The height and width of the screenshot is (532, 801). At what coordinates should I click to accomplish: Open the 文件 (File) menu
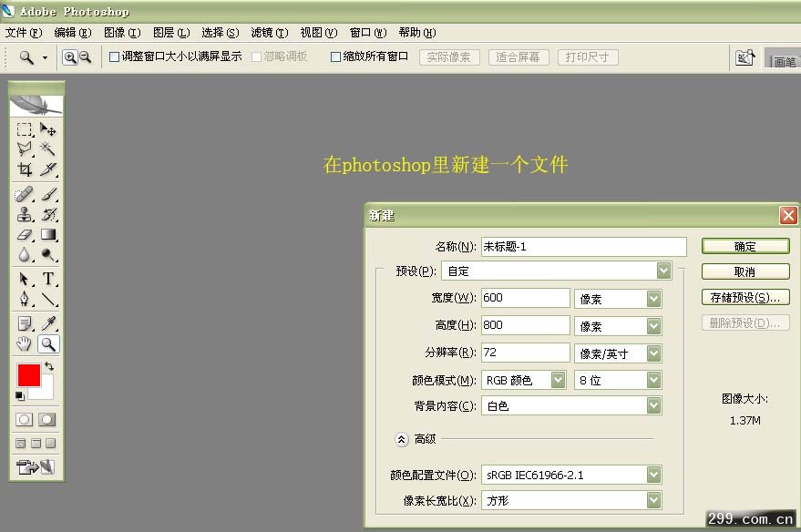(x=24, y=33)
